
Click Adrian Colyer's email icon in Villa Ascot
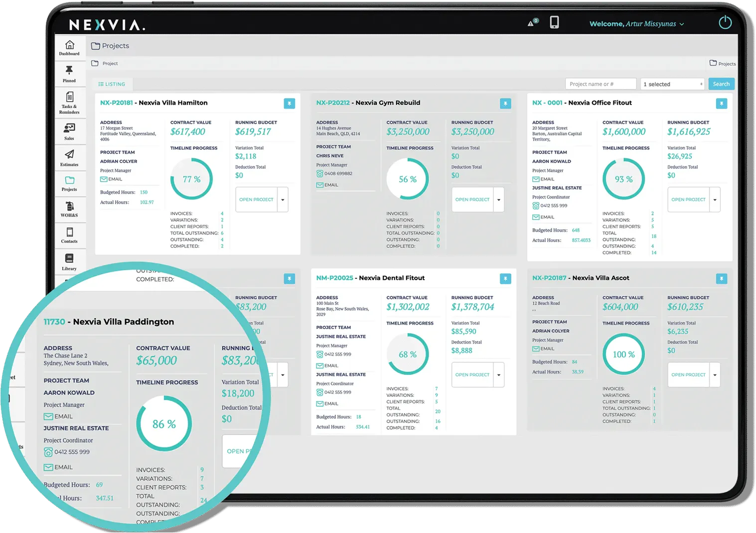(x=536, y=349)
